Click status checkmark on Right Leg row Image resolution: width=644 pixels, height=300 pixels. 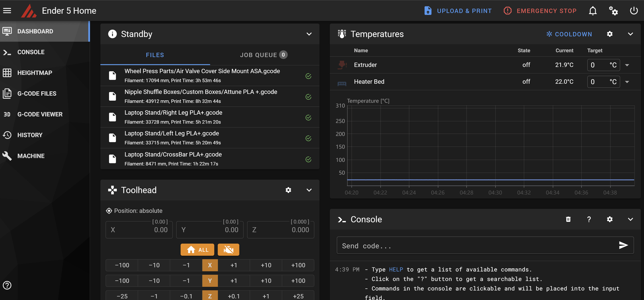tap(308, 118)
